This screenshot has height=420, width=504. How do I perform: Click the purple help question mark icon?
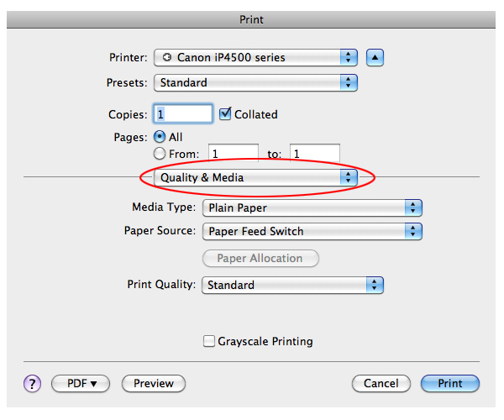[x=32, y=383]
